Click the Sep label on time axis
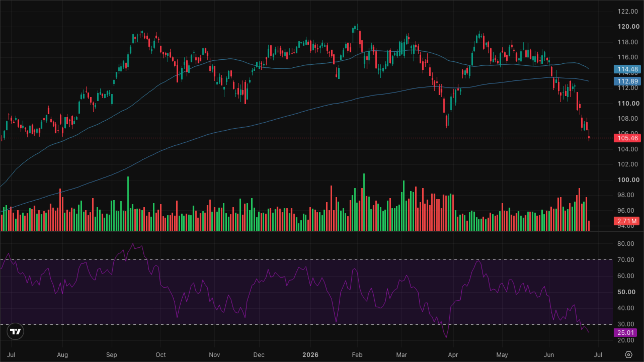644x362 pixels. pyautogui.click(x=111, y=355)
